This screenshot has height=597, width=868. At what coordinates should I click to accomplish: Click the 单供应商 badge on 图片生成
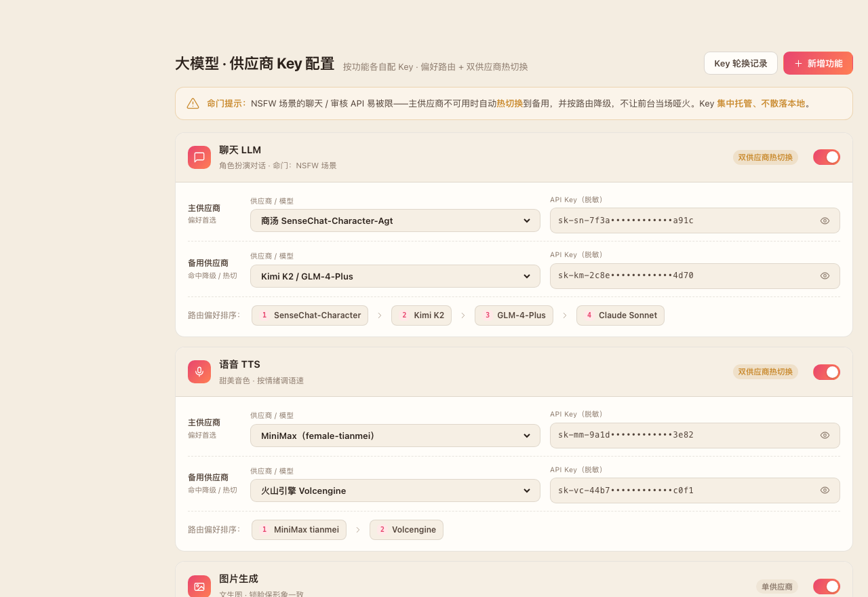(x=777, y=586)
